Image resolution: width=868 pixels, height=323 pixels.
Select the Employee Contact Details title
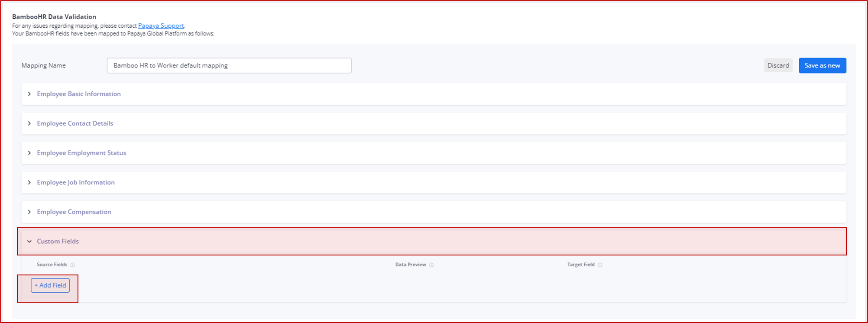click(x=75, y=123)
